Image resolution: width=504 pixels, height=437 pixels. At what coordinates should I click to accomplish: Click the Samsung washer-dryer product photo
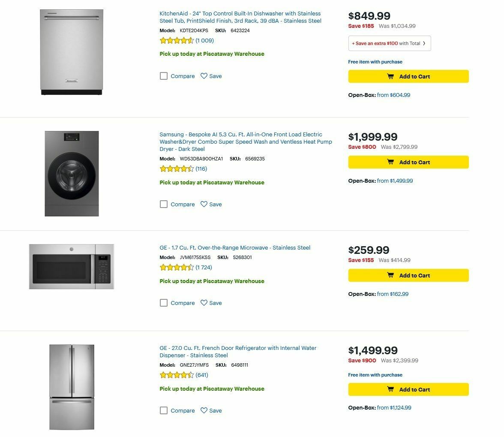(72, 174)
